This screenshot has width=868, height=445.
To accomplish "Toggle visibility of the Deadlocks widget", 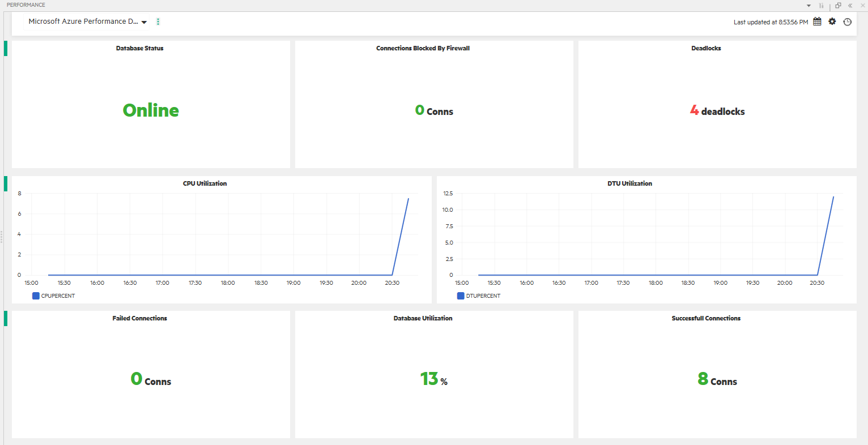I will 706,48.
